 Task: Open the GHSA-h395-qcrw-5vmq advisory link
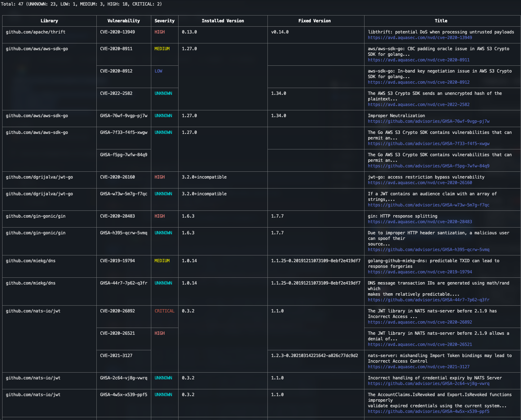coord(428,249)
